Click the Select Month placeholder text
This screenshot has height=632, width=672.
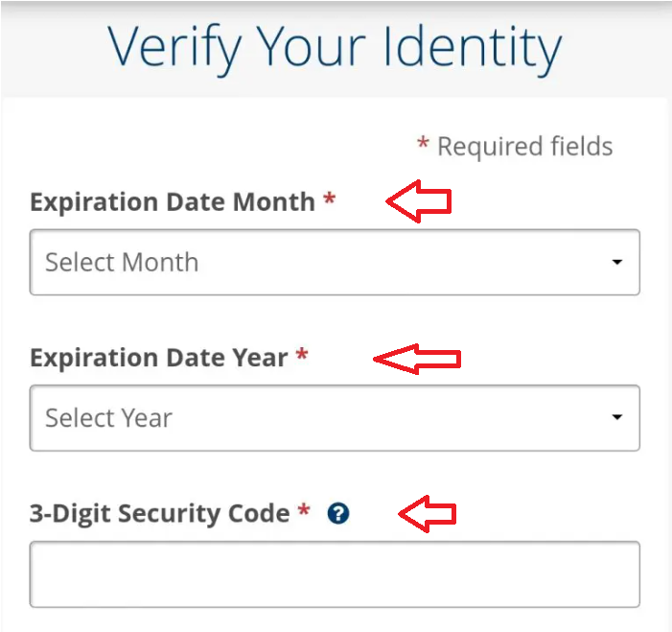point(122,262)
